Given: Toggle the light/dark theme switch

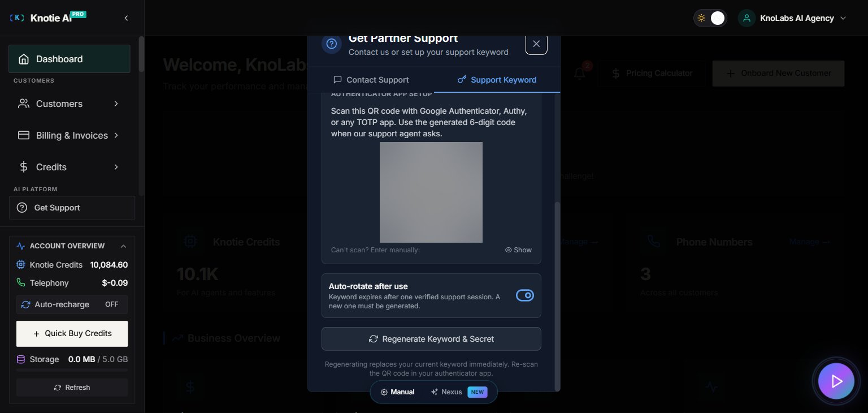Looking at the screenshot, I should click(710, 18).
